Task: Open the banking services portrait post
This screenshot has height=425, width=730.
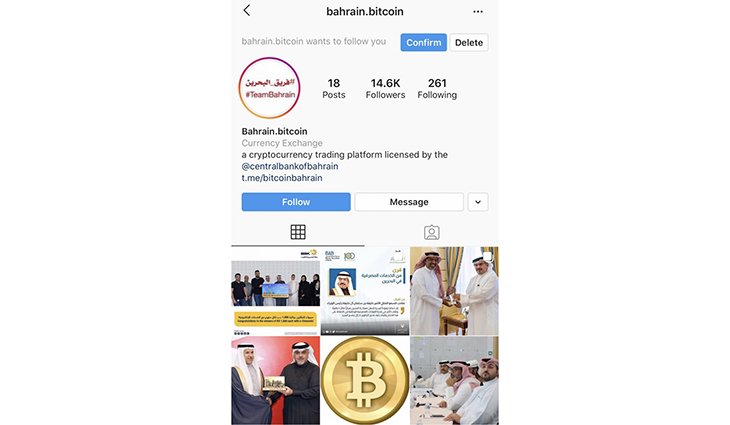Action: [x=365, y=291]
